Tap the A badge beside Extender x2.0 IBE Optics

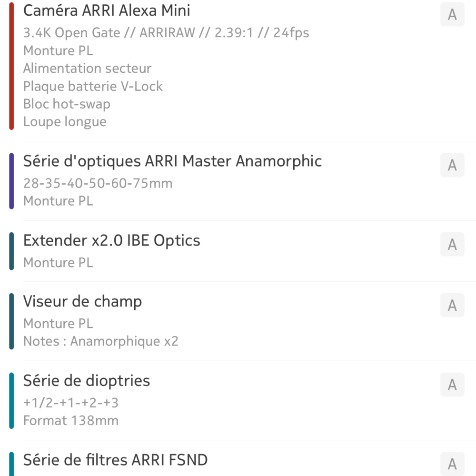(x=452, y=244)
